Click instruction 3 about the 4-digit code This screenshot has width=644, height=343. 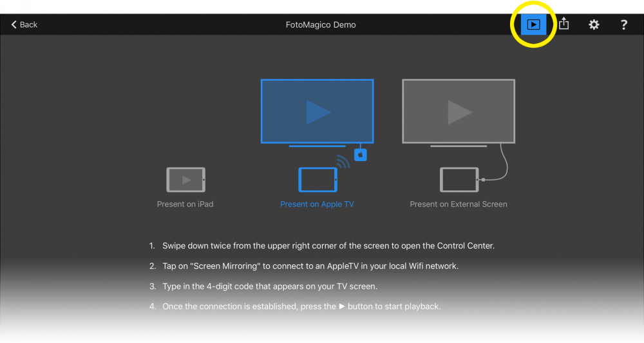pyautogui.click(x=263, y=286)
